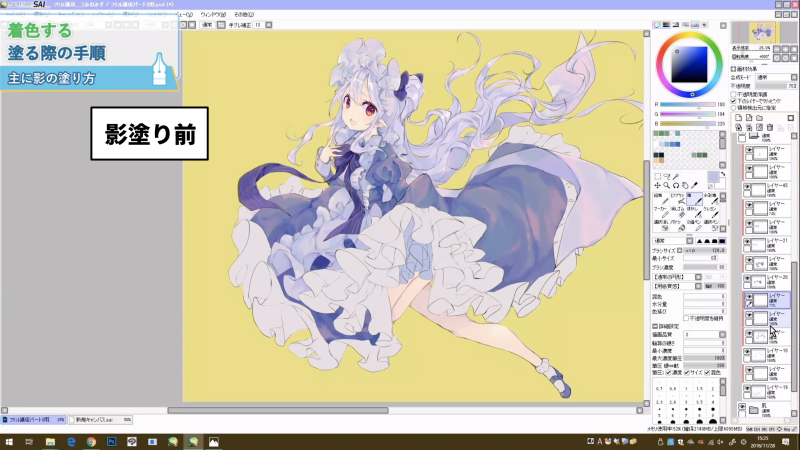
Task: Choose the 水彩筆 watercolor brush
Action: point(711,199)
